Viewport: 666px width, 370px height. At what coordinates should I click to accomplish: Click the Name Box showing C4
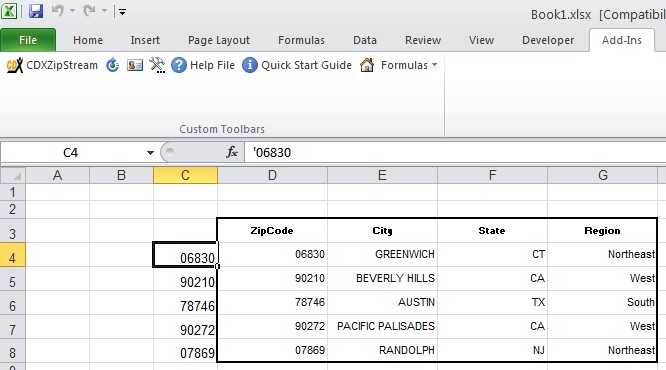point(71,153)
